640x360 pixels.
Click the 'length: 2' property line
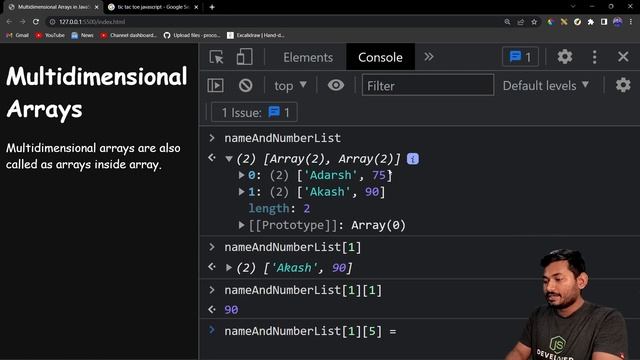(x=279, y=209)
